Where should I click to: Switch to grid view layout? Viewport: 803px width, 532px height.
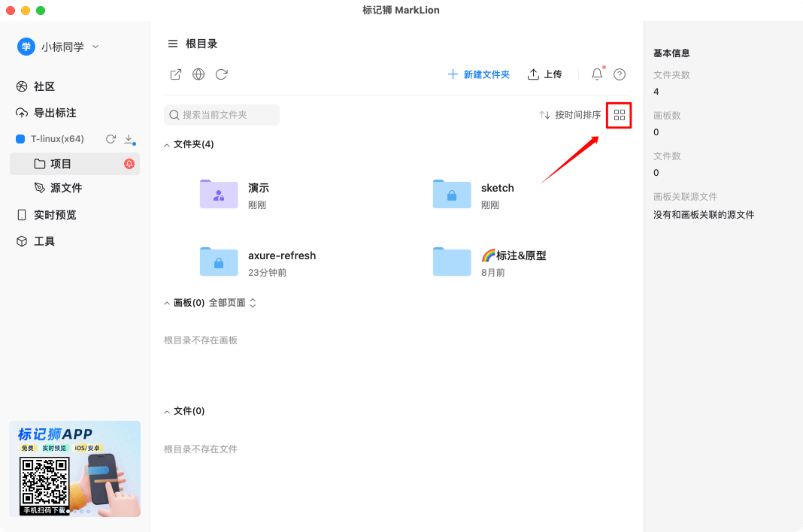pos(618,116)
